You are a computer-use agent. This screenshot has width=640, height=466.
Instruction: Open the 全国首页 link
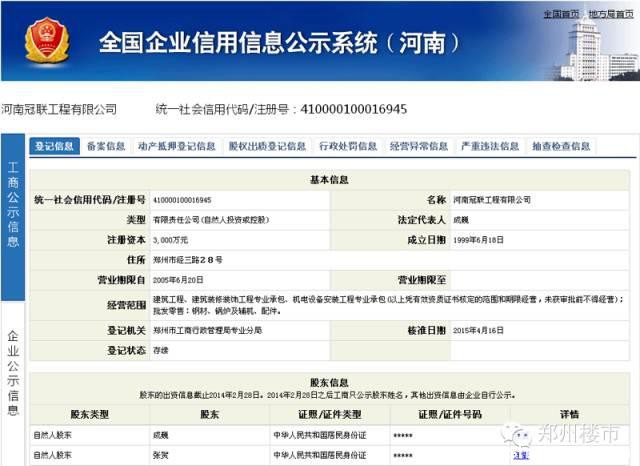pyautogui.click(x=562, y=14)
